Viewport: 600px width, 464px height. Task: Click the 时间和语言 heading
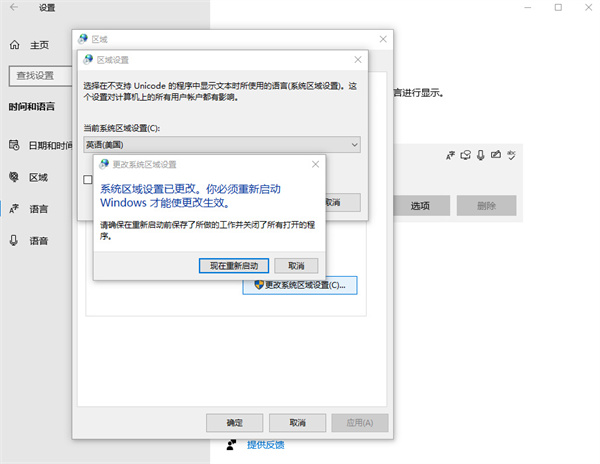32,107
